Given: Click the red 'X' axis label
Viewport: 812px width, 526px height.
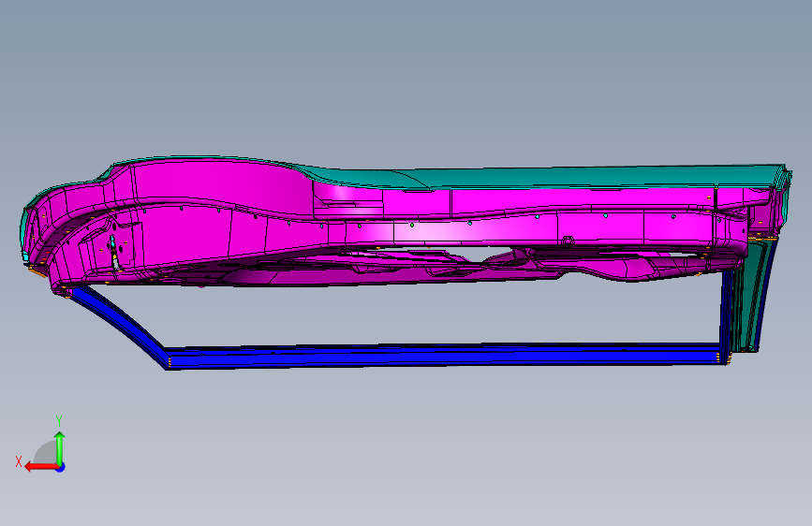Looking at the screenshot, I should point(19,461).
